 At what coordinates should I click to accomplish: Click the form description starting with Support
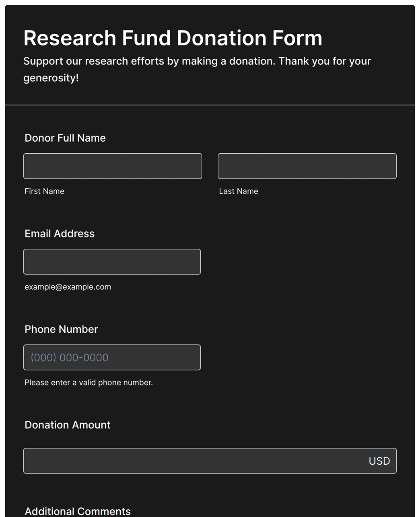(197, 61)
